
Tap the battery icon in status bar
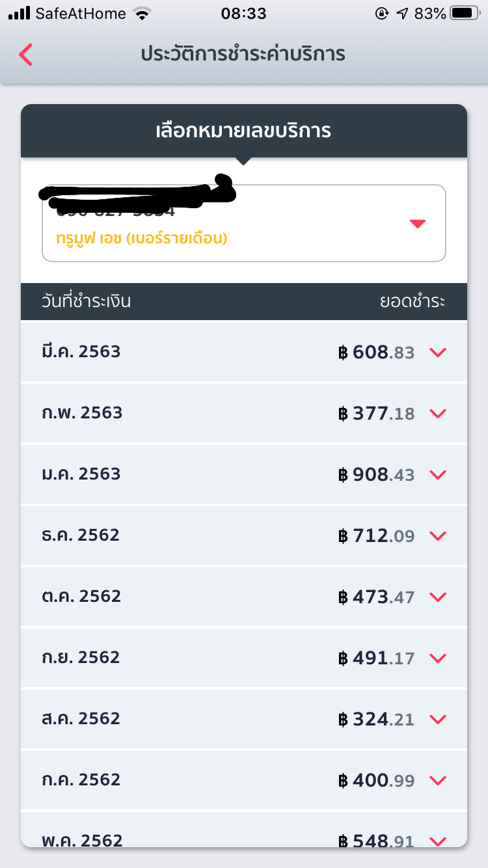pos(465,13)
